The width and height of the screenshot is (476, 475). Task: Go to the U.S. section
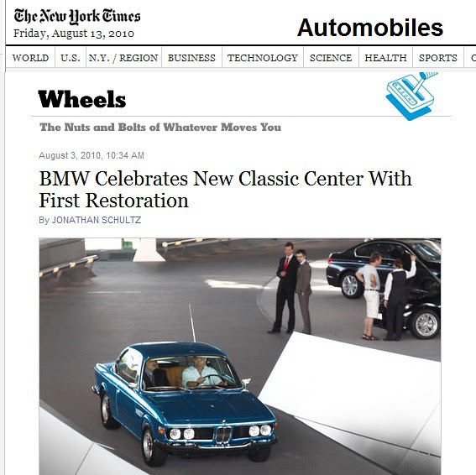(71, 58)
